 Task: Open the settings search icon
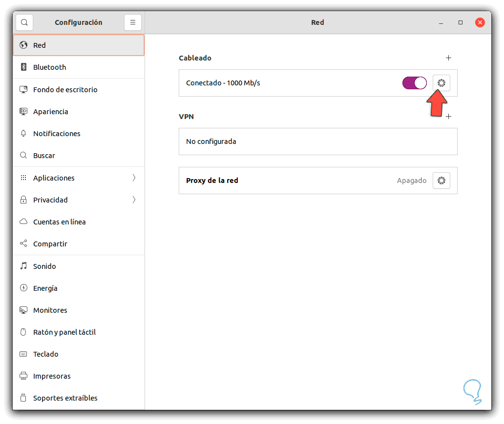point(24,22)
